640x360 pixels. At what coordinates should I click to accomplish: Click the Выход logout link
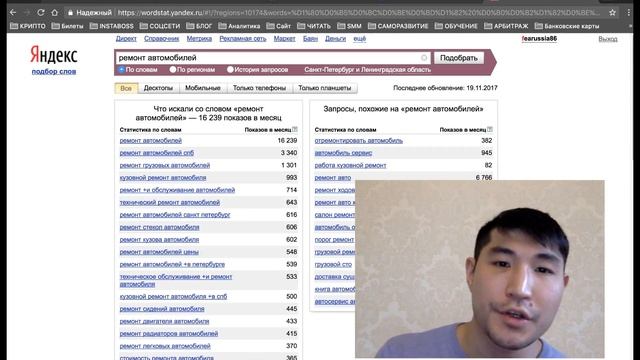click(608, 39)
